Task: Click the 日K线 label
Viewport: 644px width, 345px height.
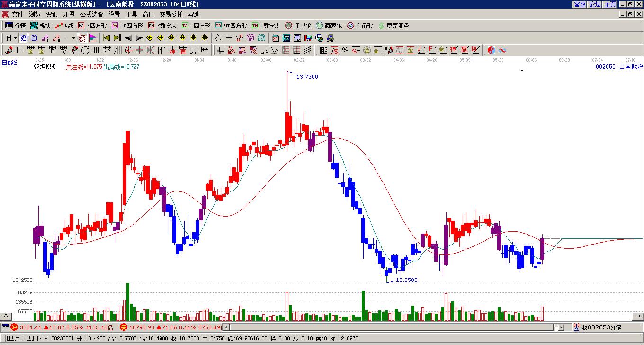Action: [9, 63]
